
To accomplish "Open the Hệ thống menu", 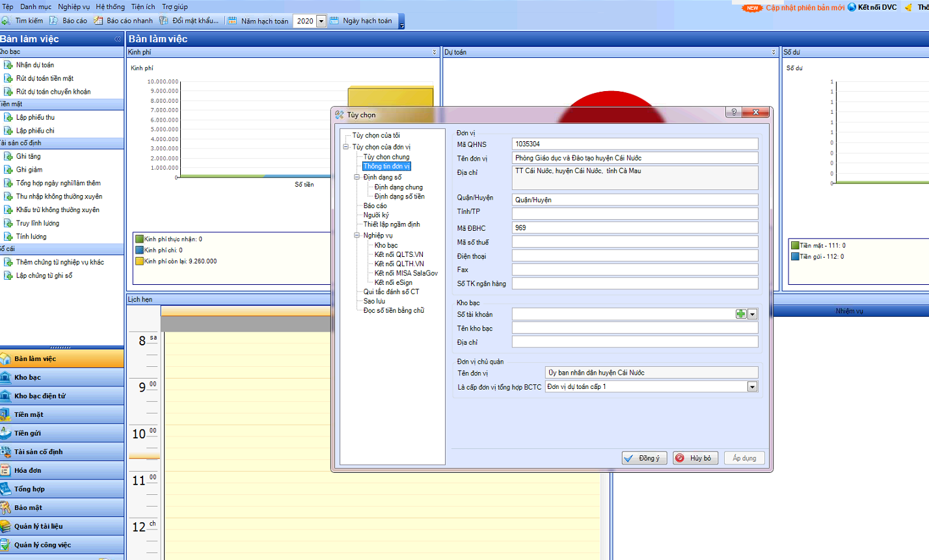I will pyautogui.click(x=111, y=7).
